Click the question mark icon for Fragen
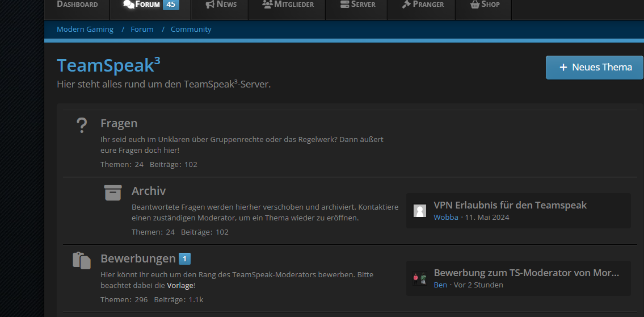Screen dimensions: 644x317 point(82,125)
